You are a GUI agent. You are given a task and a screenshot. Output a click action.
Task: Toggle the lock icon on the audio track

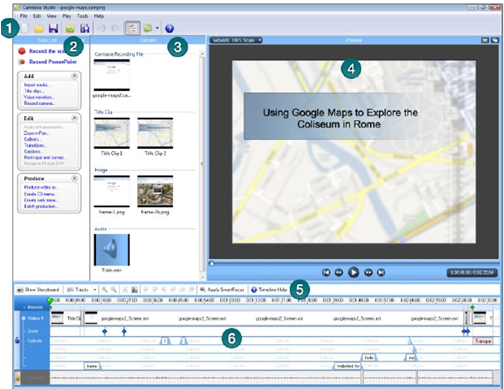(17, 378)
